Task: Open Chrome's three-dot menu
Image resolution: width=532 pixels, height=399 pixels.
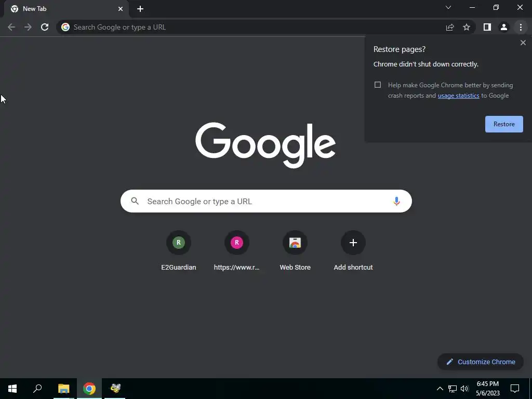Action: coord(521,27)
